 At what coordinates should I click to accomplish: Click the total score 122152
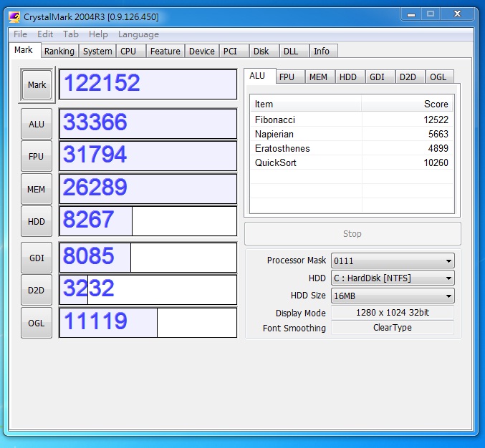[148, 84]
